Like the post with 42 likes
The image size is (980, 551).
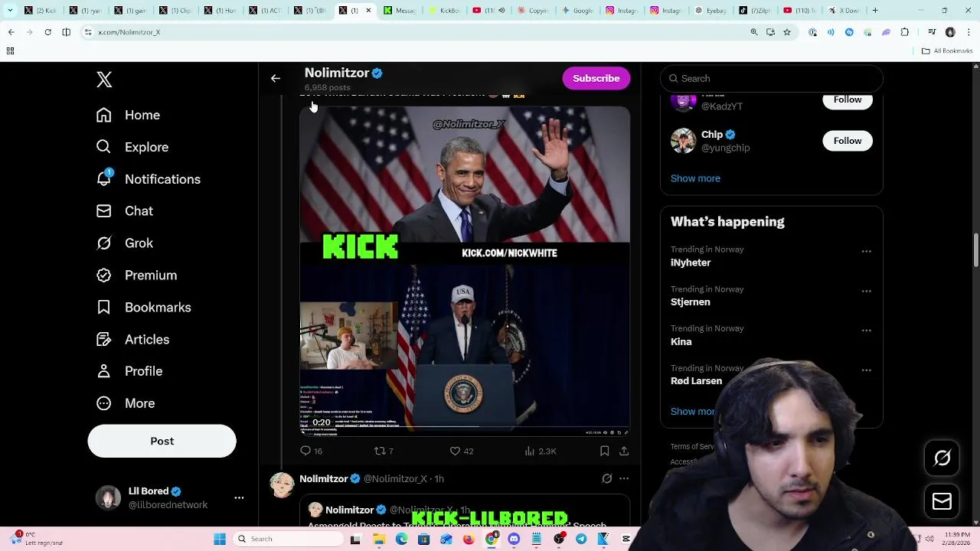462,451
